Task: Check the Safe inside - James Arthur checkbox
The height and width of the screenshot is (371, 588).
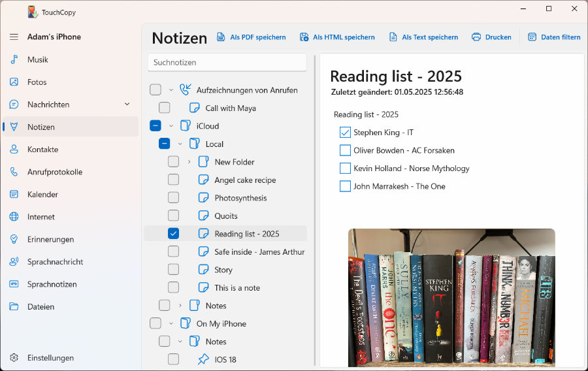Action: pos(173,251)
